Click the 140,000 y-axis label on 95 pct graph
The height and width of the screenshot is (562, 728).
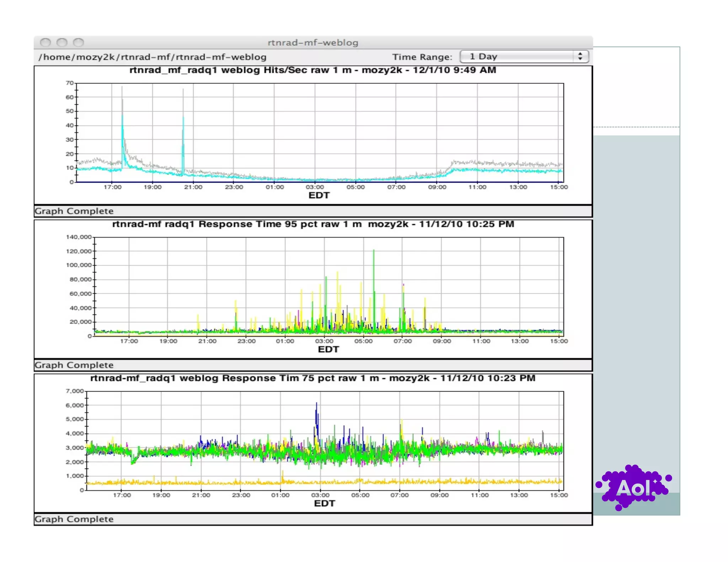coord(79,237)
